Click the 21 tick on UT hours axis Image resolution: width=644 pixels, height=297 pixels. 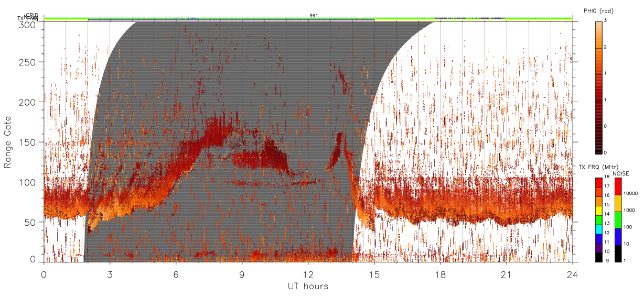pyautogui.click(x=506, y=274)
